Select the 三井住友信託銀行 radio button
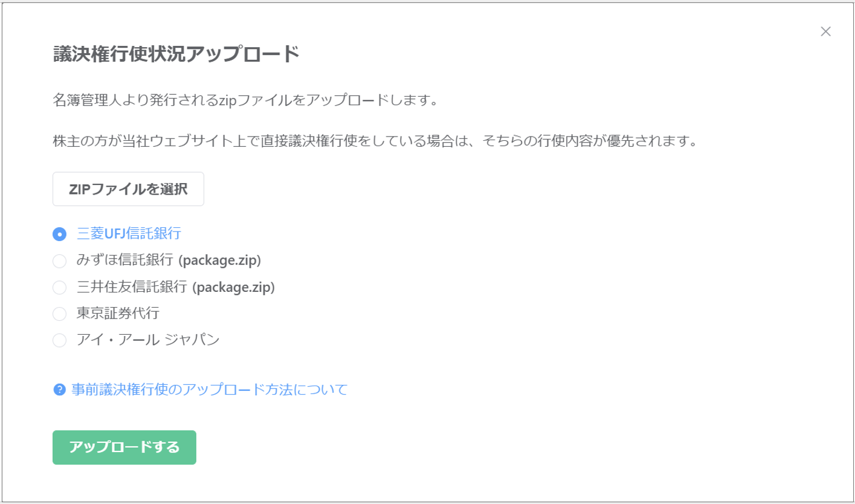Viewport: 855px width, 504px height. pos(59,288)
